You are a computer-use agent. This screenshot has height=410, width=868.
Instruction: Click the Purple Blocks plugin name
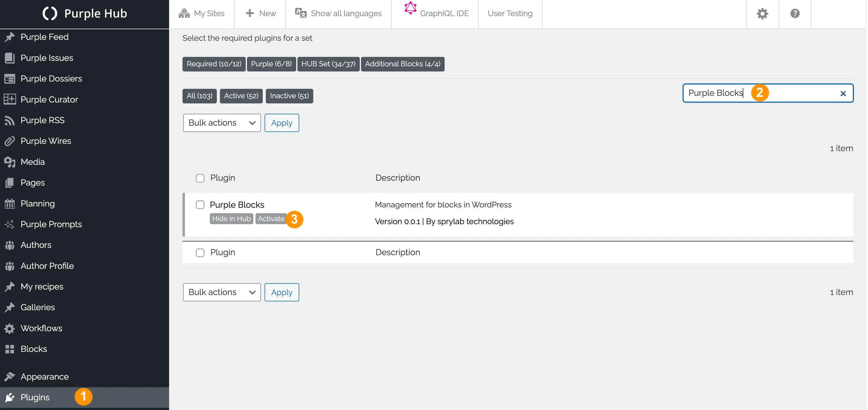(237, 204)
